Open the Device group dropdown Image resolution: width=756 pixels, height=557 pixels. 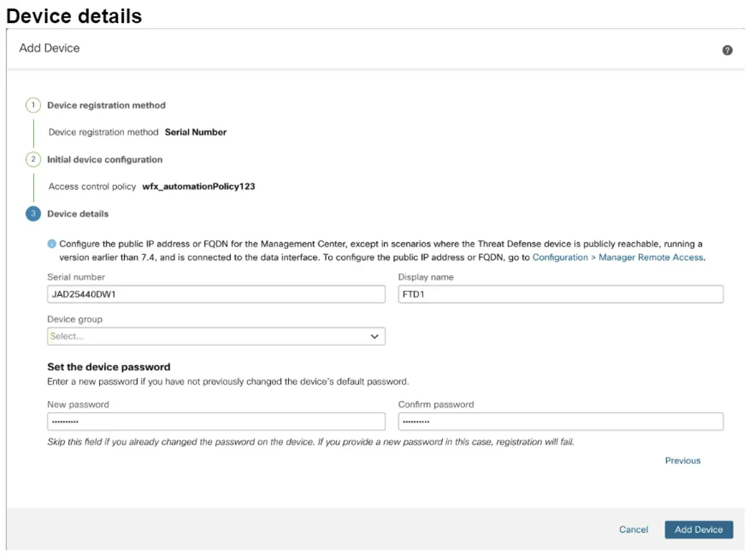point(215,336)
